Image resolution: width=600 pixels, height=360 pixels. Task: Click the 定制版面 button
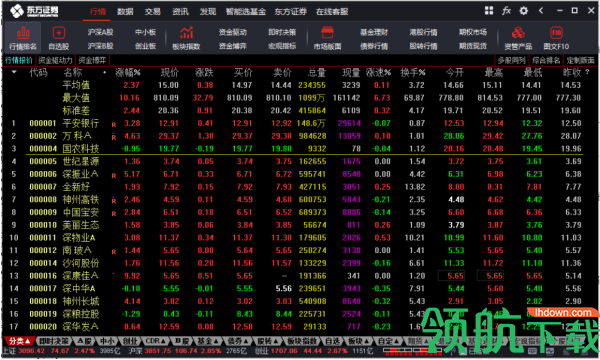pyautogui.click(x=580, y=60)
